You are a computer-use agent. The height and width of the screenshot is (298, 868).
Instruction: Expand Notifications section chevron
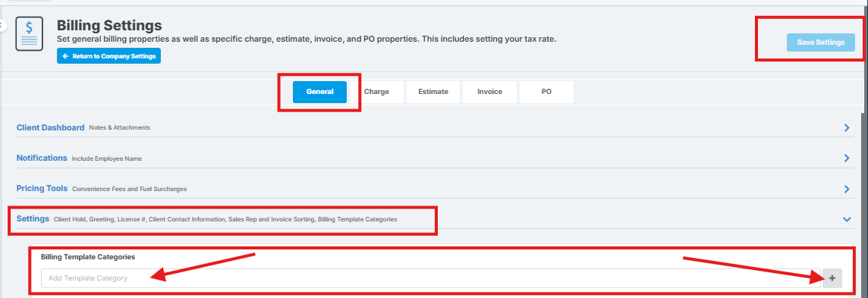[x=847, y=158]
